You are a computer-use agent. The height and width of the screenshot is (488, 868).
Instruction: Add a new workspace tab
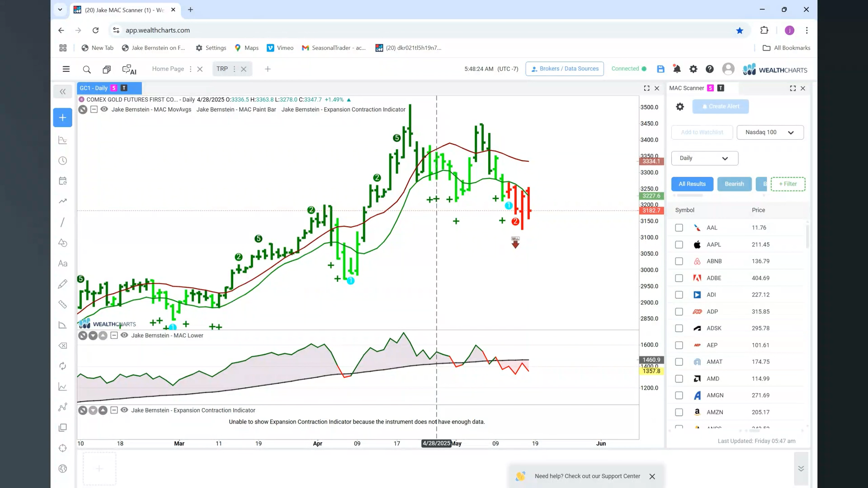[268, 69]
